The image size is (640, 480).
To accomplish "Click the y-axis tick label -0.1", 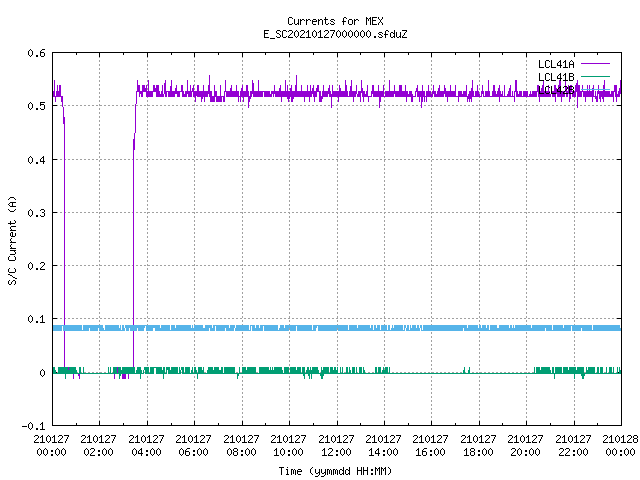I will coord(33,426).
